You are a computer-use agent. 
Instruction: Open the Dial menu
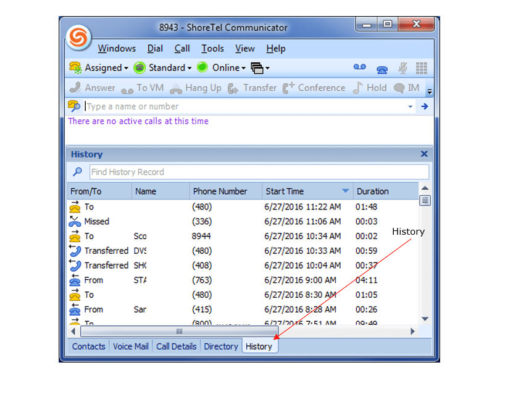pos(154,48)
